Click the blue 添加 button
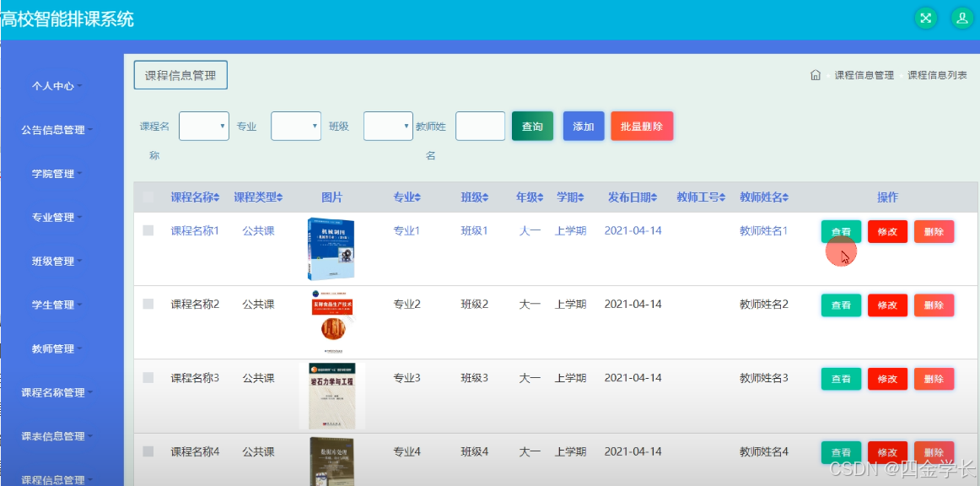The height and width of the screenshot is (486, 980). [x=584, y=127]
